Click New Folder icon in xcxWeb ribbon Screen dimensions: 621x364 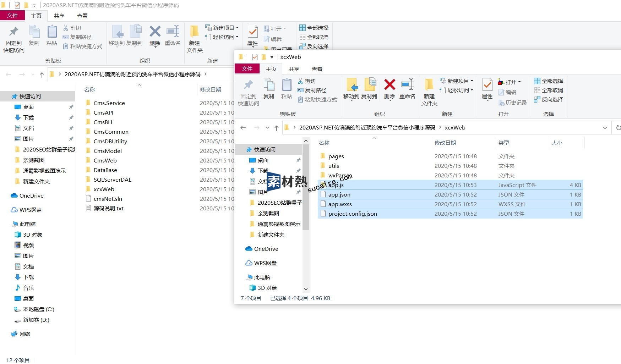[429, 85]
